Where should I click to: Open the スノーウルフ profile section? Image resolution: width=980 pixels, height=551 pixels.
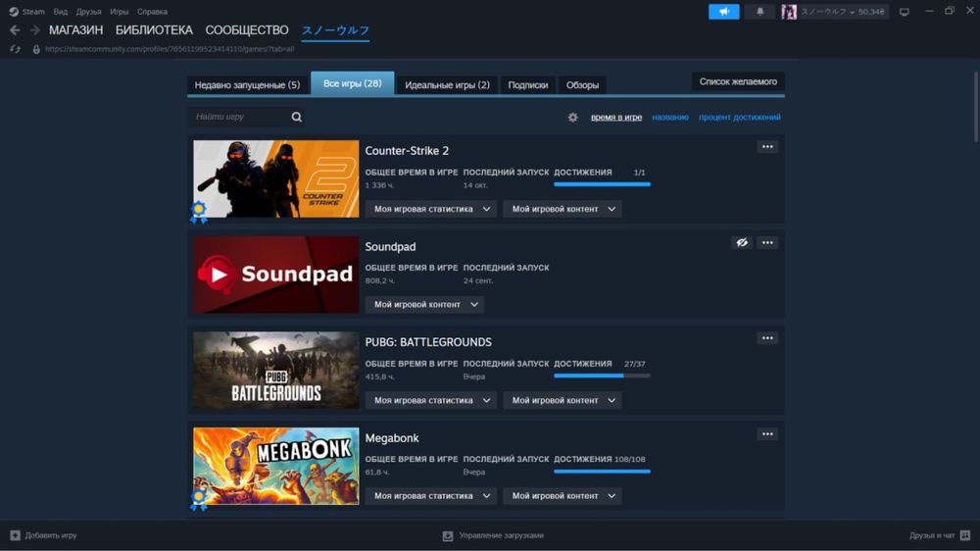[335, 30]
